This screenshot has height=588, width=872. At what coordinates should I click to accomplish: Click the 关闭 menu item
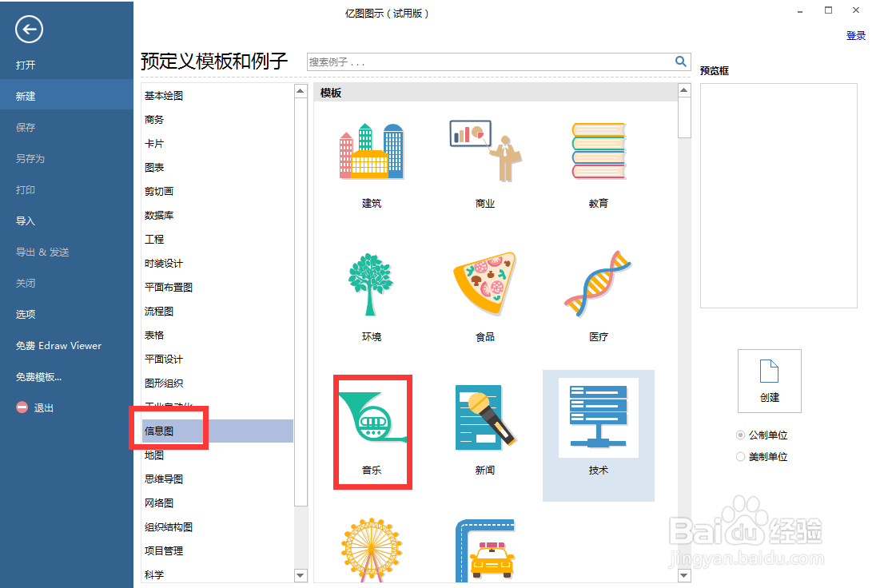(26, 283)
